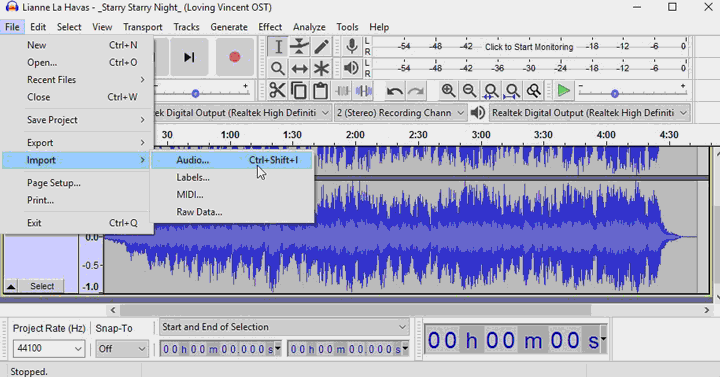Click to Start Monitoring recording meter
720x377 pixels.
(529, 47)
